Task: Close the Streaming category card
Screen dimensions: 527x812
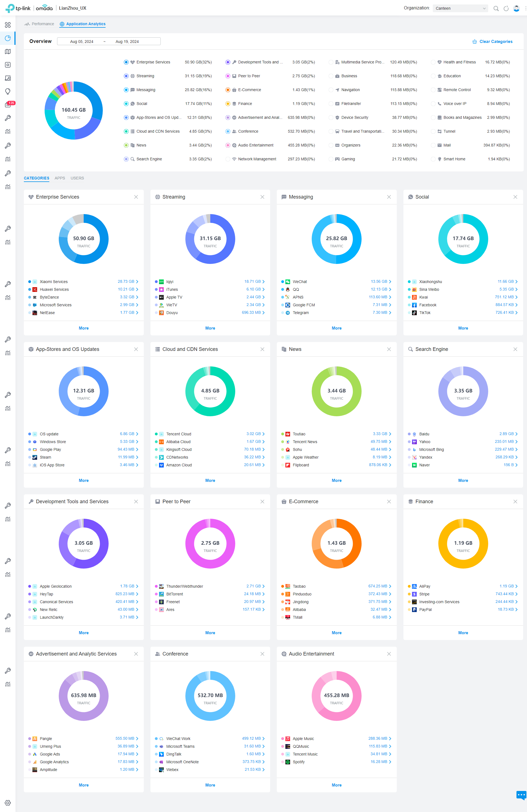Action: 262,197
